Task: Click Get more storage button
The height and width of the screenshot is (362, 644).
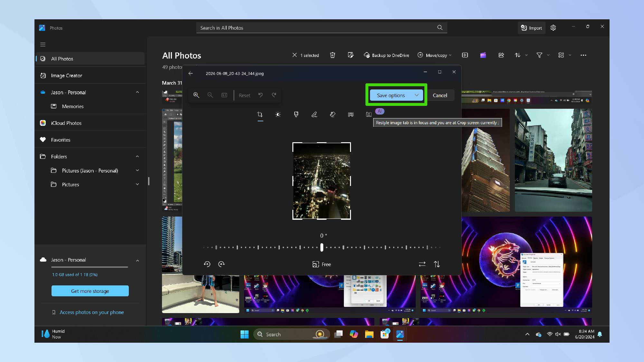Action: (90, 291)
